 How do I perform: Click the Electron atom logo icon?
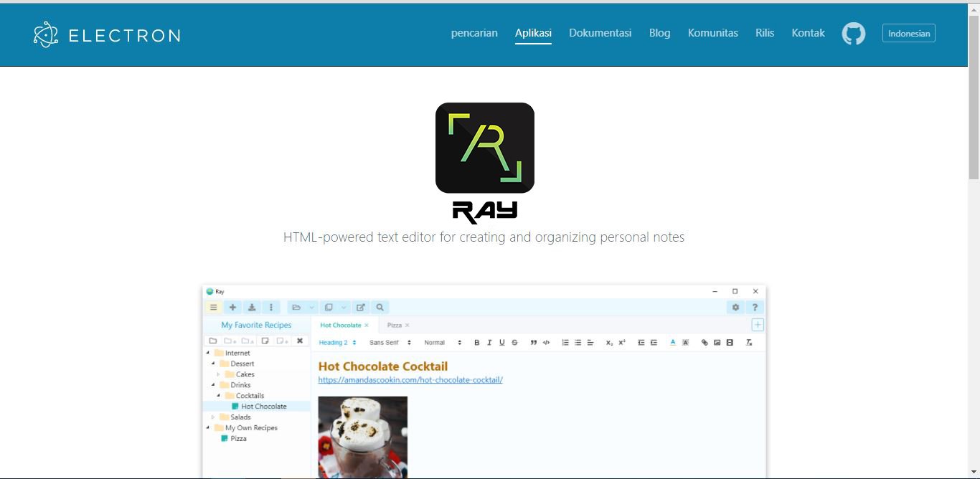pyautogui.click(x=46, y=34)
